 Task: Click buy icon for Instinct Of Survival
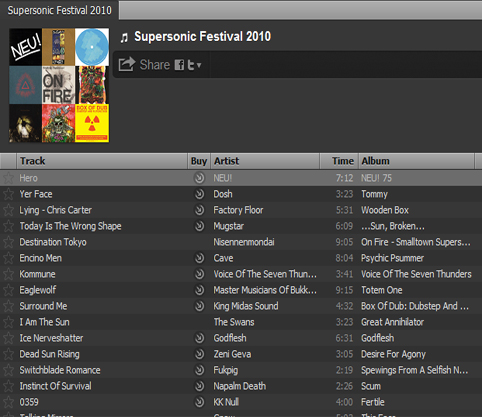(x=199, y=386)
